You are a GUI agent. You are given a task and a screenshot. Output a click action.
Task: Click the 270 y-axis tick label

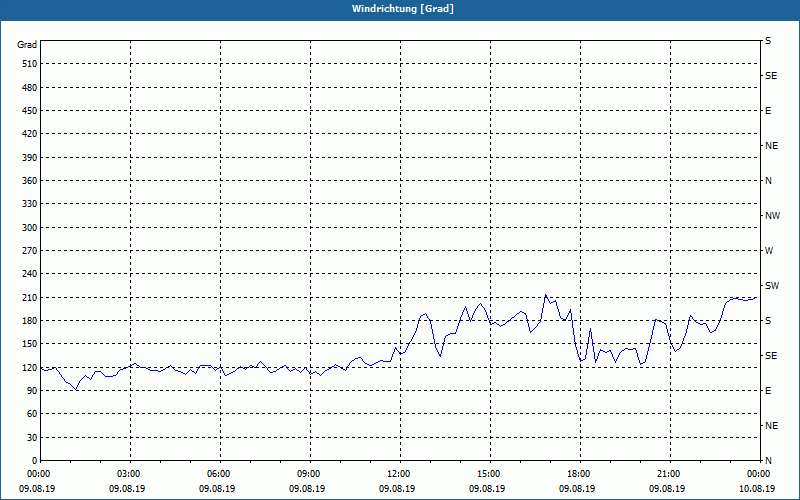[30, 251]
